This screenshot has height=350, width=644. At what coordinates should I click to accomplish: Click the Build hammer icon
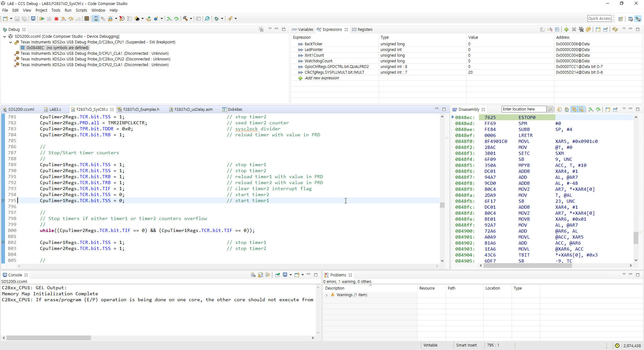click(186, 19)
